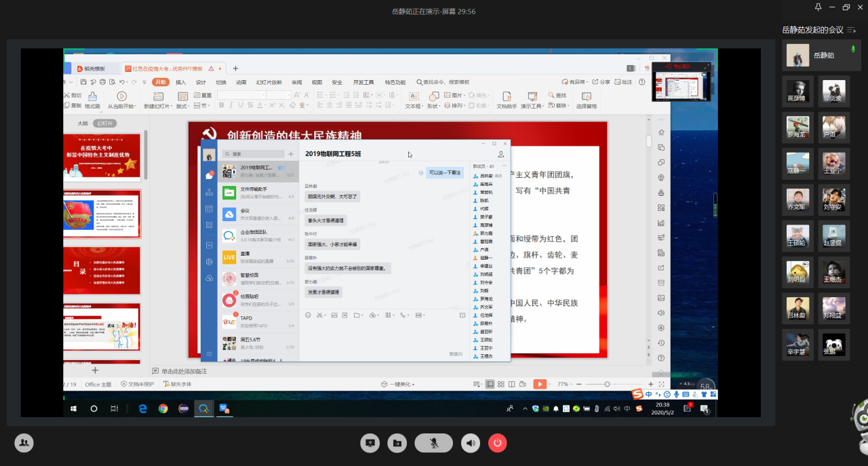868x466 pixels.
Task: Toggle Underline formatting in WPS ribbon
Action: 240,105
